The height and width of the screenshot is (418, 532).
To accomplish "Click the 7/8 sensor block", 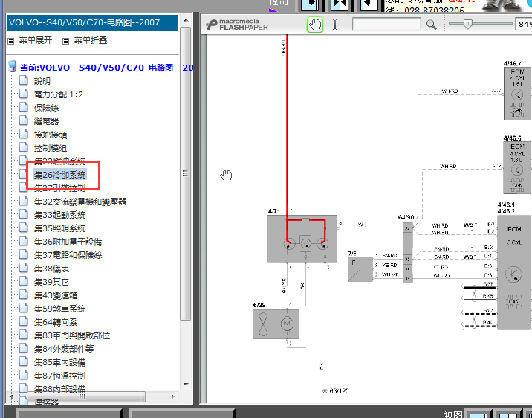I will click(x=360, y=269).
